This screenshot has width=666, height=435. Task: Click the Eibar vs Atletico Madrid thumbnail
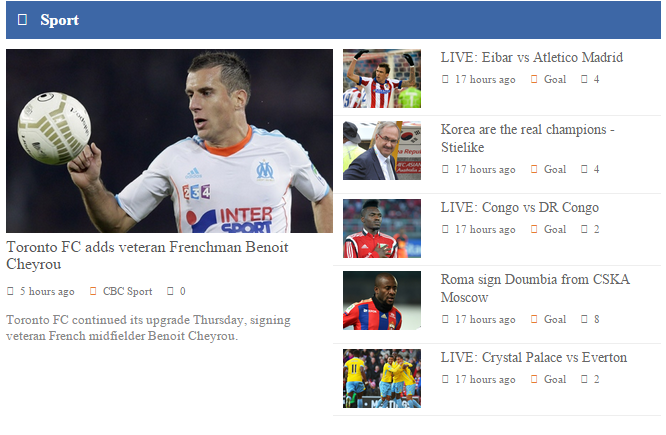(382, 79)
